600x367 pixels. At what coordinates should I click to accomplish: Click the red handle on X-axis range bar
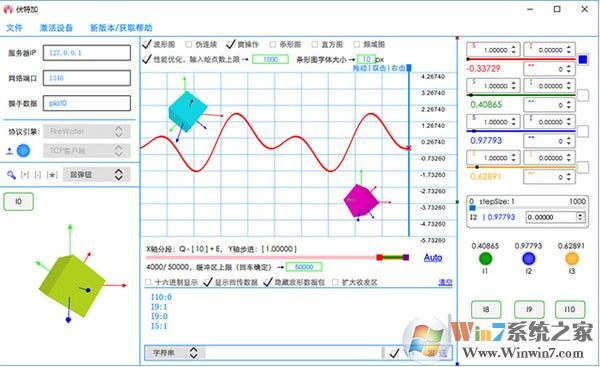[380, 258]
